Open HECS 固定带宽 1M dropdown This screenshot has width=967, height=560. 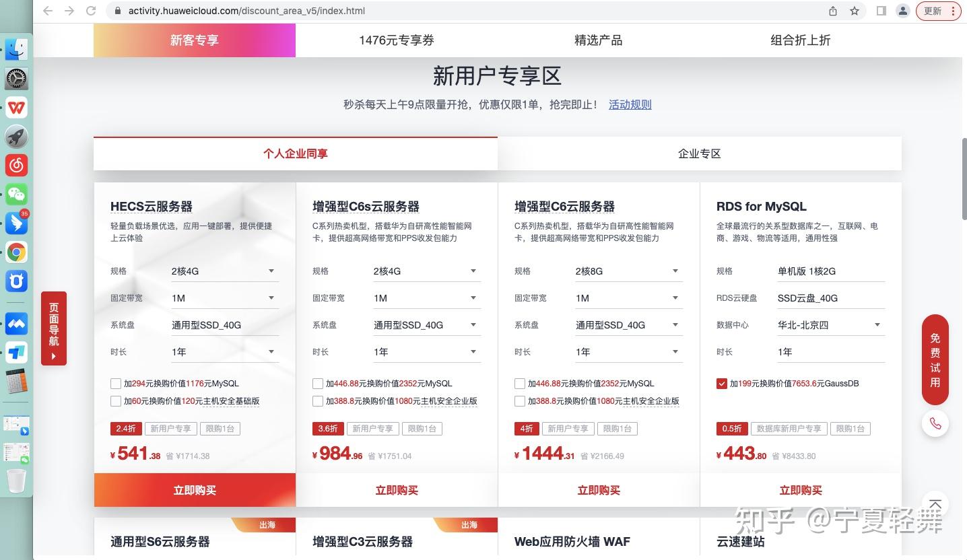[x=224, y=298]
